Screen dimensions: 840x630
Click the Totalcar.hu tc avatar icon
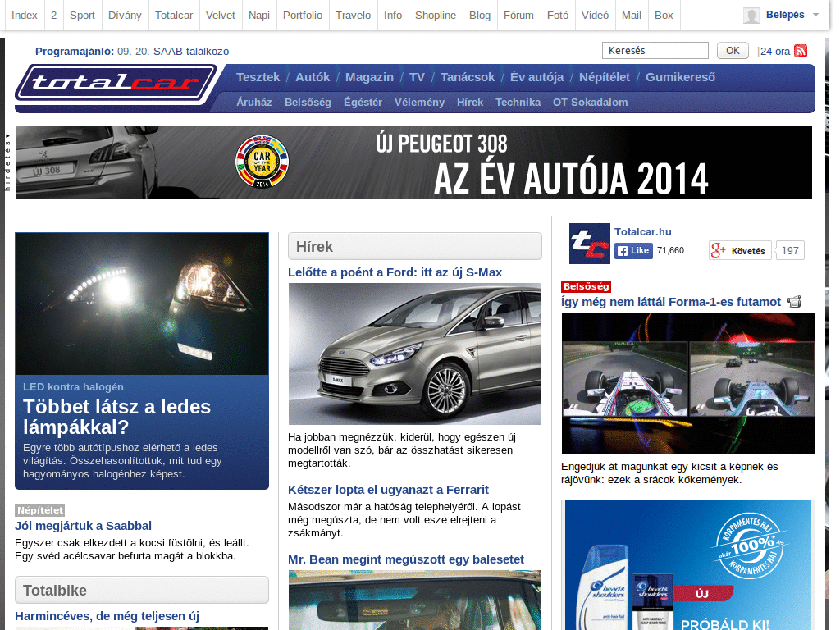click(x=589, y=243)
